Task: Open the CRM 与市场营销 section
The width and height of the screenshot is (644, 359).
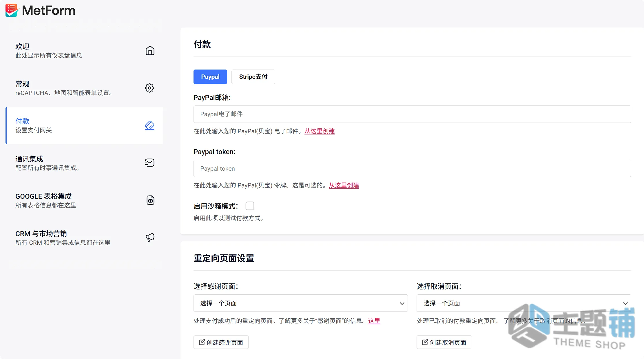Action: (x=84, y=238)
